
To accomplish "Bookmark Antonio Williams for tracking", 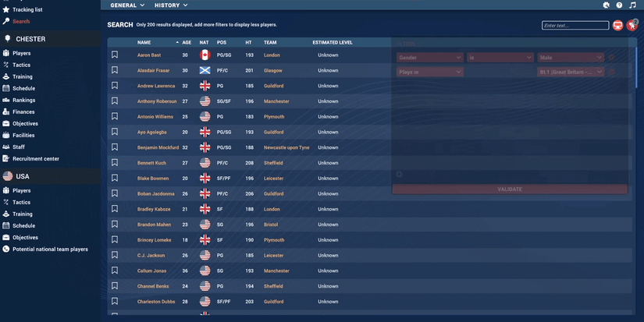I will pos(115,116).
